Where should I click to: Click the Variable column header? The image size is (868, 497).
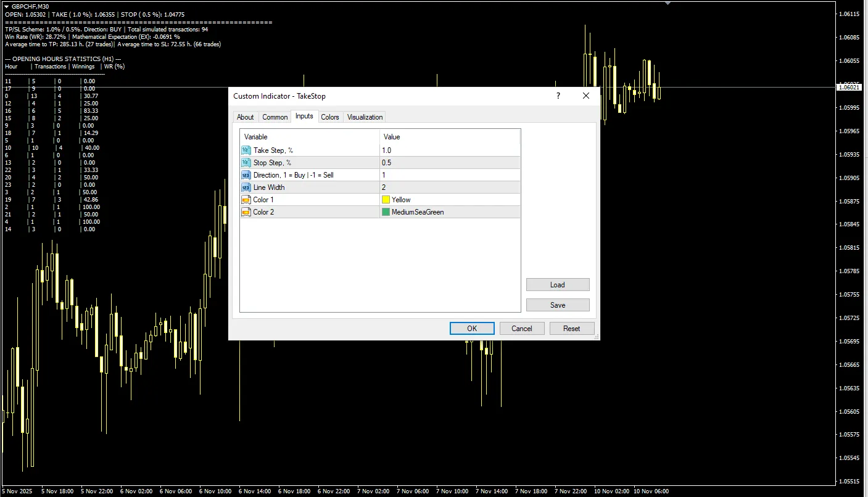[310, 137]
